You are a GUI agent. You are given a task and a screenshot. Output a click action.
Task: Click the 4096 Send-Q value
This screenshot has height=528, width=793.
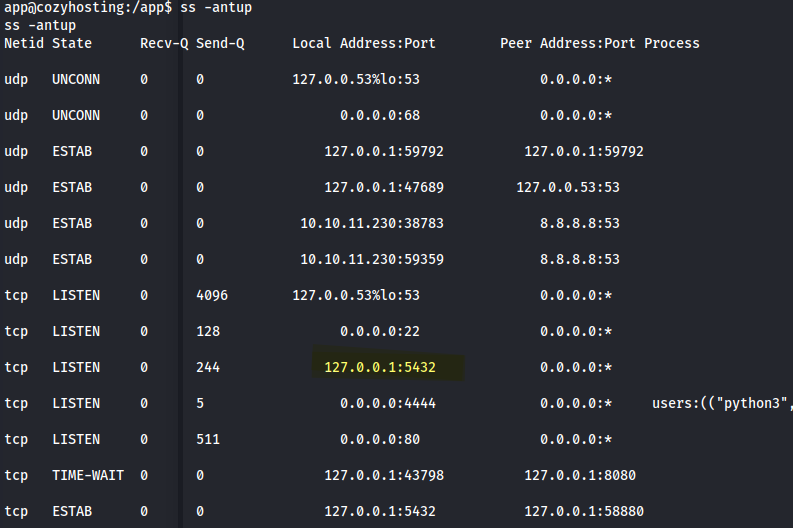[212, 295]
